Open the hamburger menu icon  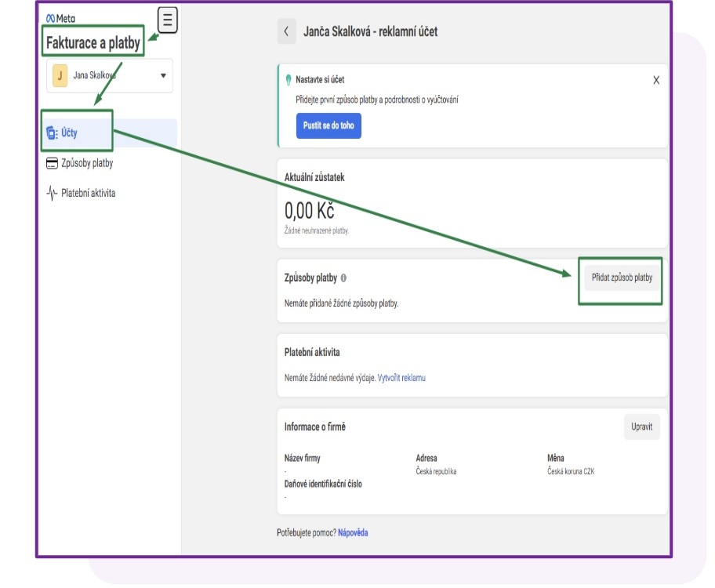point(168,20)
